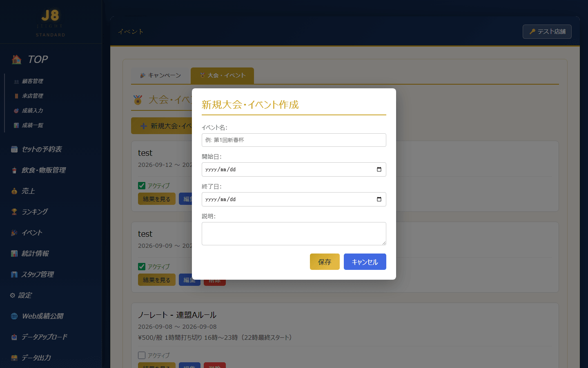Open イベント in the sidebar

point(27,233)
